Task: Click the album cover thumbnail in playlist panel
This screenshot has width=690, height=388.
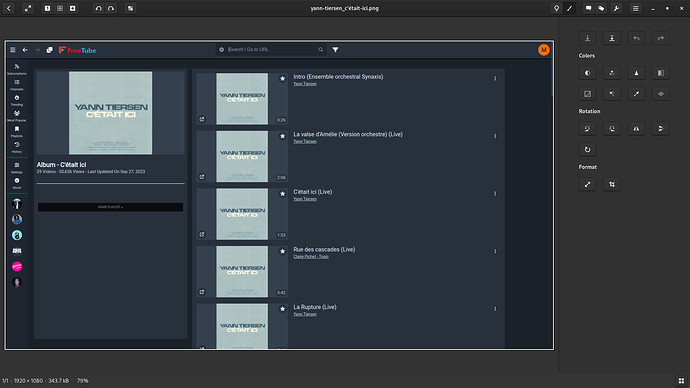Action: pyautogui.click(x=110, y=113)
